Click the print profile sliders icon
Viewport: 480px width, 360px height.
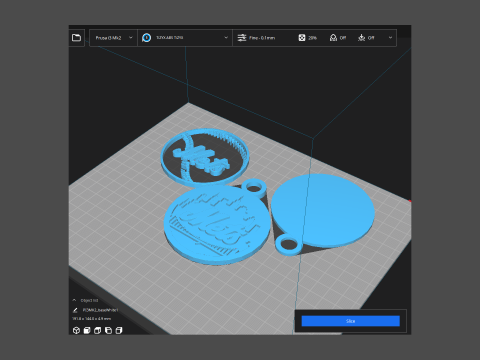click(x=242, y=38)
